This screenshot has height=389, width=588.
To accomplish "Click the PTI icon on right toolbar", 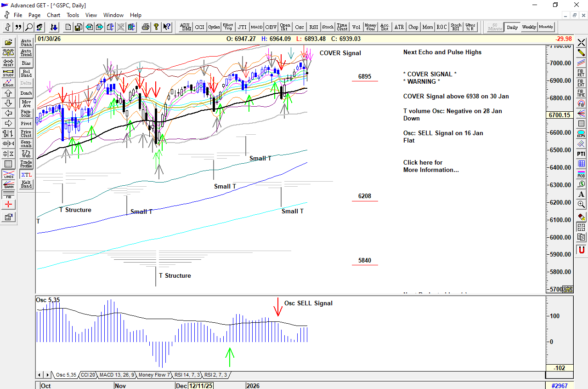I will pyautogui.click(x=581, y=154).
